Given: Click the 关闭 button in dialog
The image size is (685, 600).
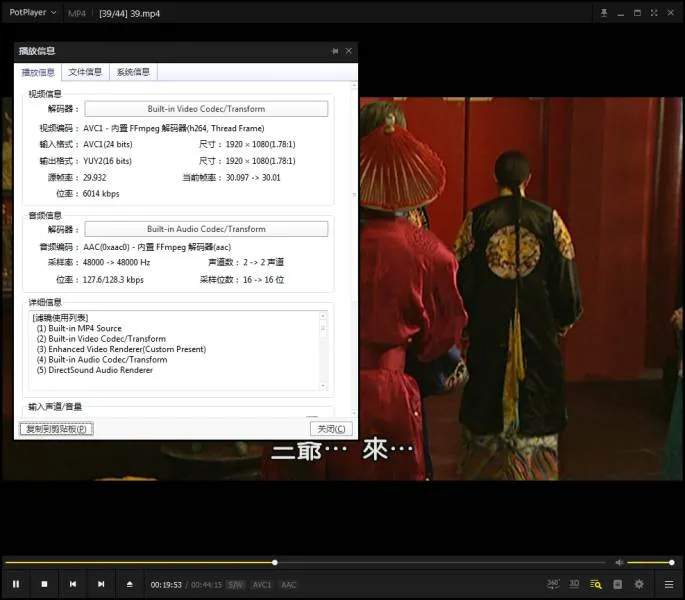Looking at the screenshot, I should [329, 429].
